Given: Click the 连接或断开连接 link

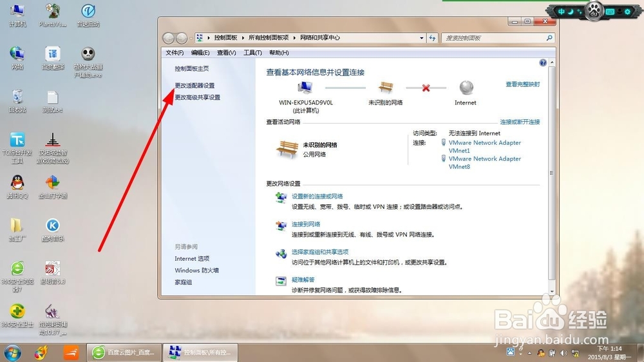Looking at the screenshot, I should click(x=520, y=122).
